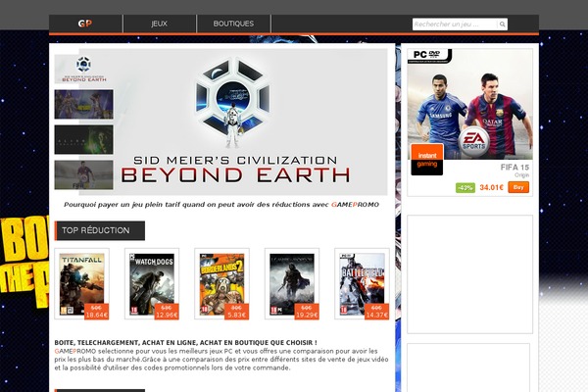Open the BOUTIQUES menu
Image resolution: width=588 pixels, height=392 pixels.
point(233,24)
